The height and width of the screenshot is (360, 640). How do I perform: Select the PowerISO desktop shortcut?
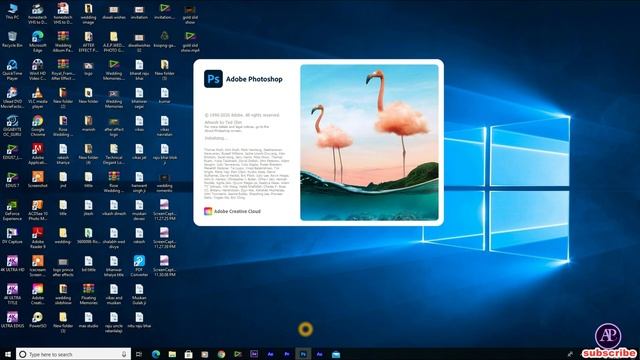point(38,320)
